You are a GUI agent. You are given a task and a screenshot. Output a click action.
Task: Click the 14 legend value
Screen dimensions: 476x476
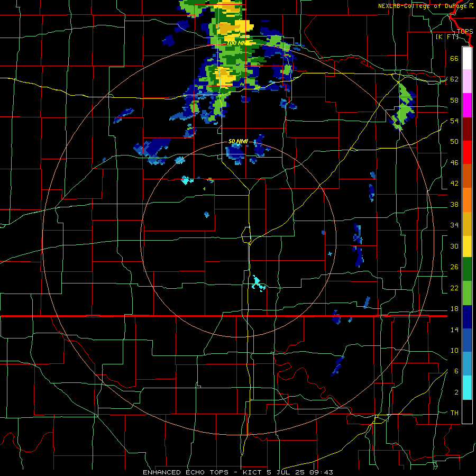454,329
